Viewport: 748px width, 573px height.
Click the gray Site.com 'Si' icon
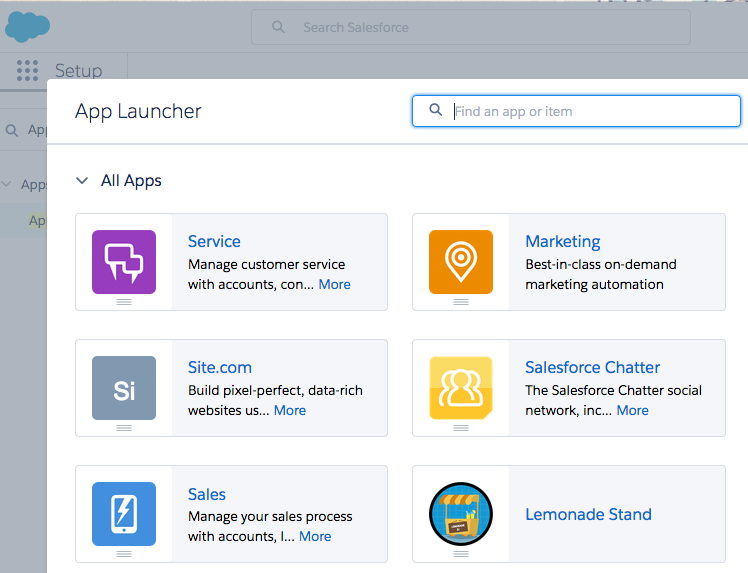(x=124, y=388)
